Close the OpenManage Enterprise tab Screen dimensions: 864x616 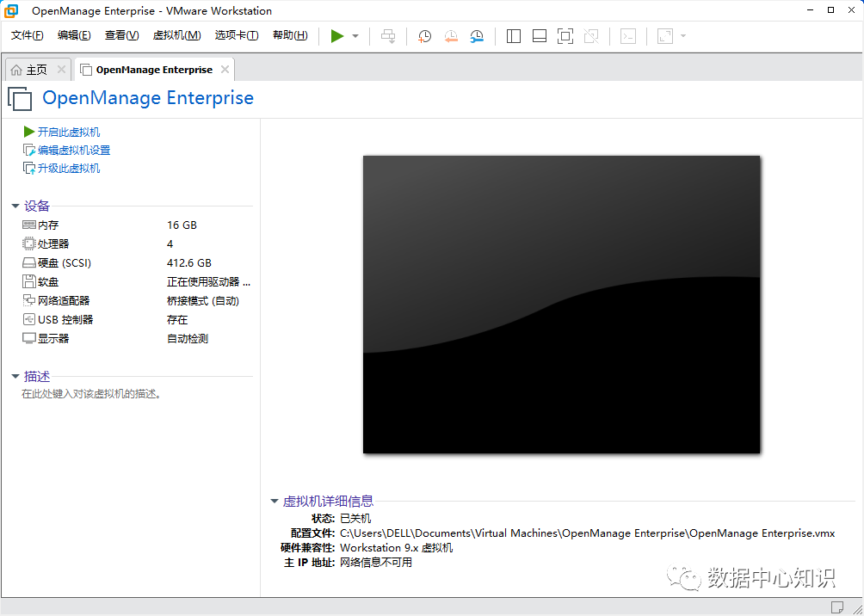[225, 70]
